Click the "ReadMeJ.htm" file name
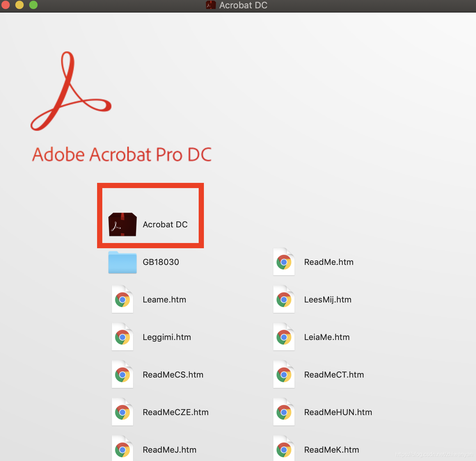 pyautogui.click(x=170, y=450)
